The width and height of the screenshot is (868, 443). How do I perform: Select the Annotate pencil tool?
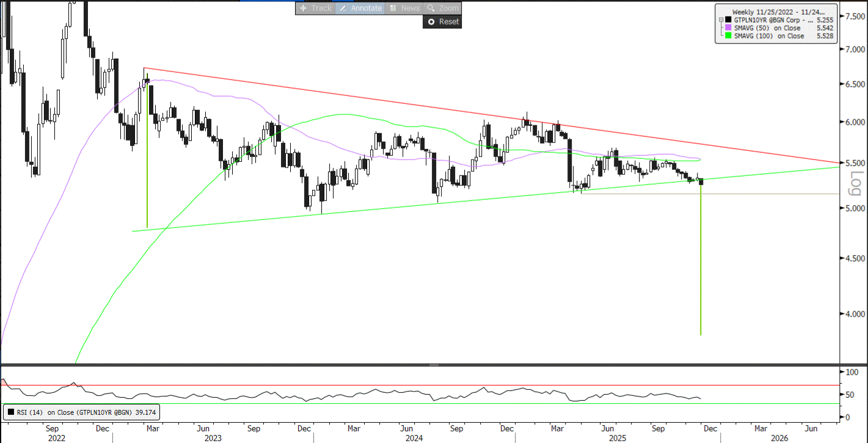click(343, 8)
